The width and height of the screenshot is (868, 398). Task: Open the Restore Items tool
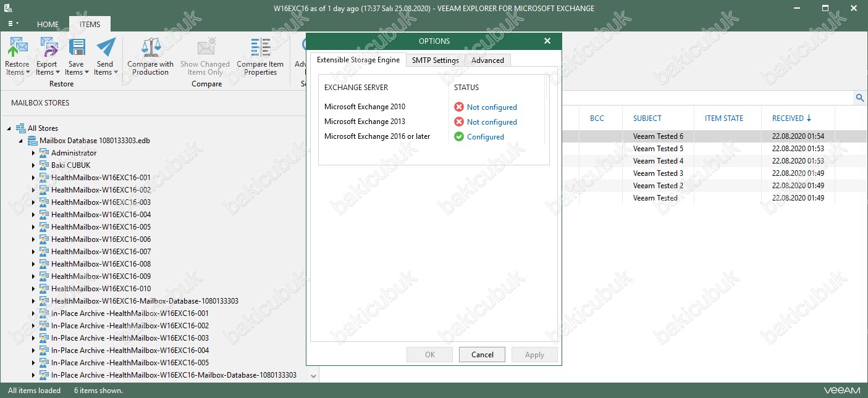[17, 56]
